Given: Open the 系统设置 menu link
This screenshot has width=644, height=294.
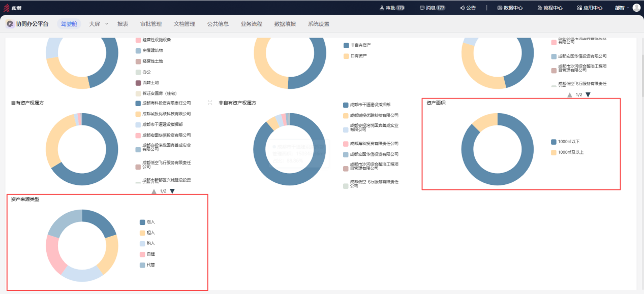Looking at the screenshot, I should pos(319,24).
